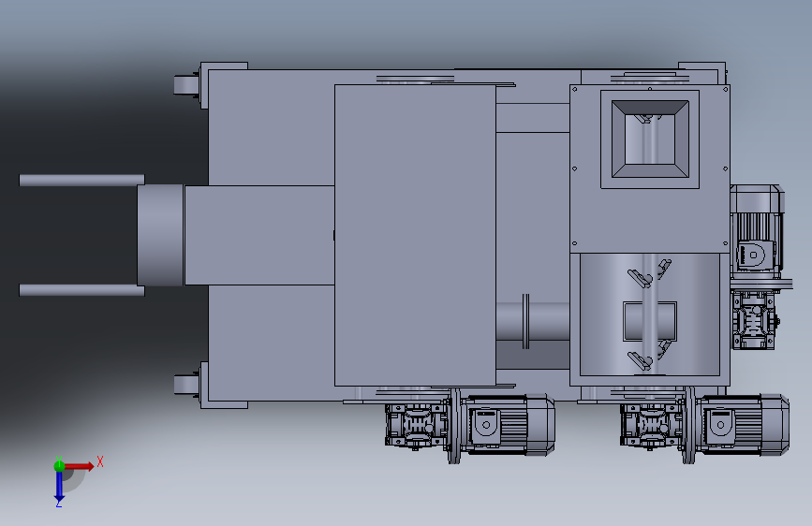Select the bottom-middle worm gearbox
The image size is (812, 526).
(417, 426)
